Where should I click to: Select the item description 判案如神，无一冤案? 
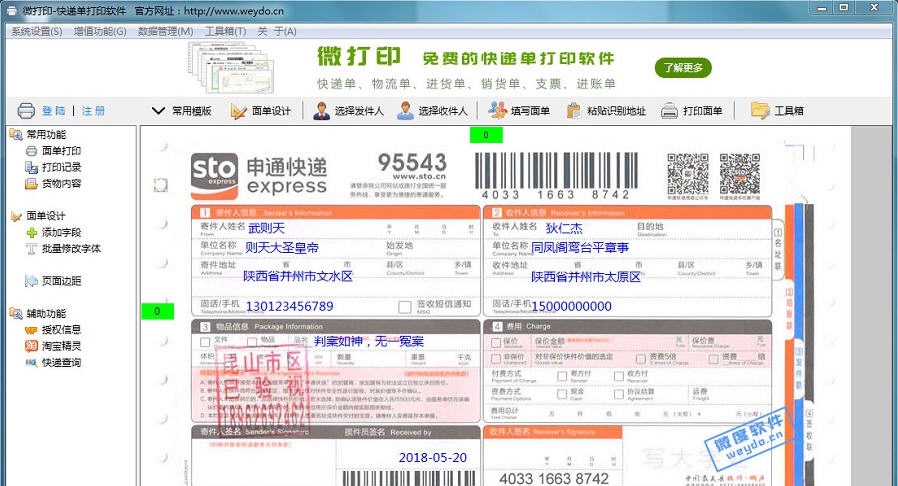[369, 341]
